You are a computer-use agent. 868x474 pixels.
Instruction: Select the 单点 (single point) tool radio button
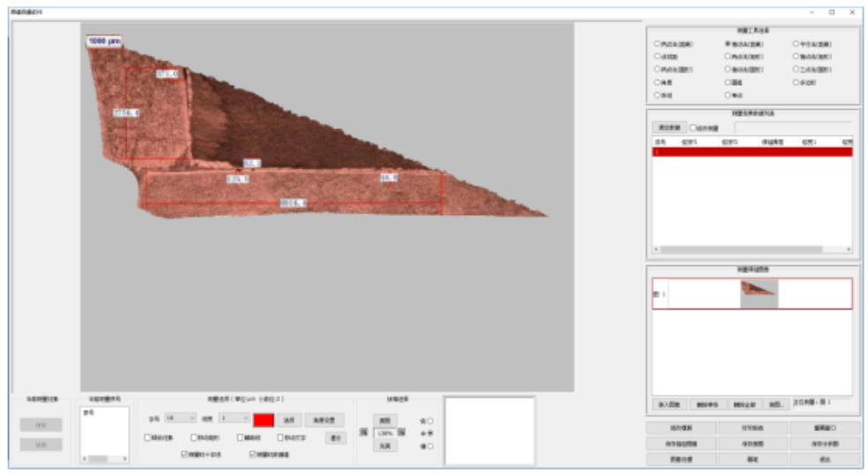click(x=727, y=94)
